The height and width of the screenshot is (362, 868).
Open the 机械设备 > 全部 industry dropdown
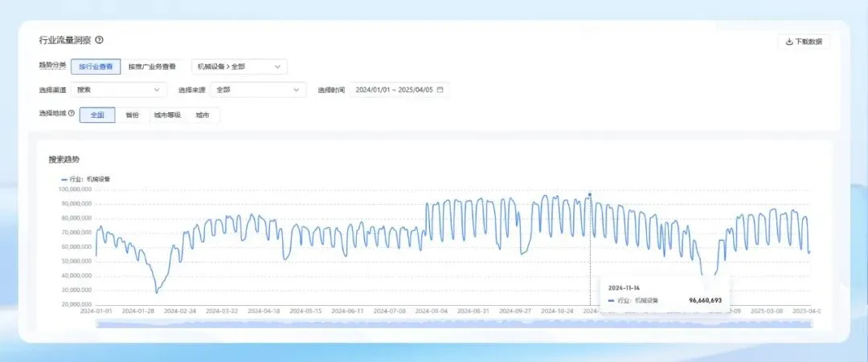240,67
